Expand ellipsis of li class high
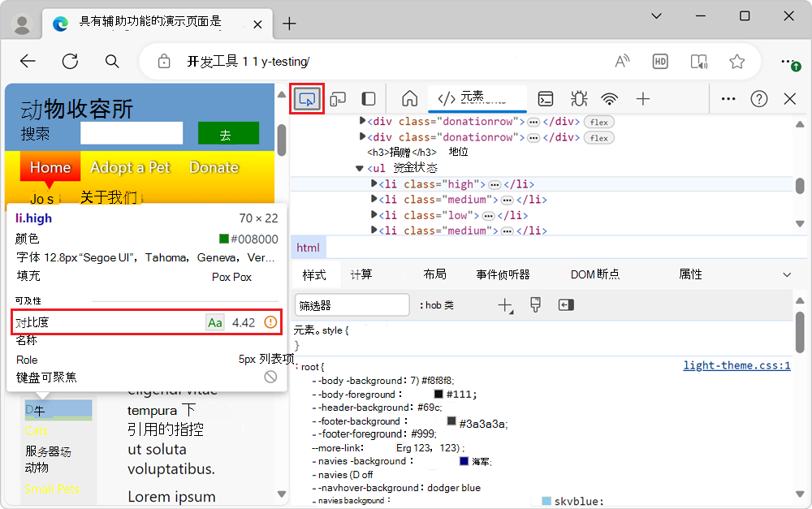 (495, 185)
